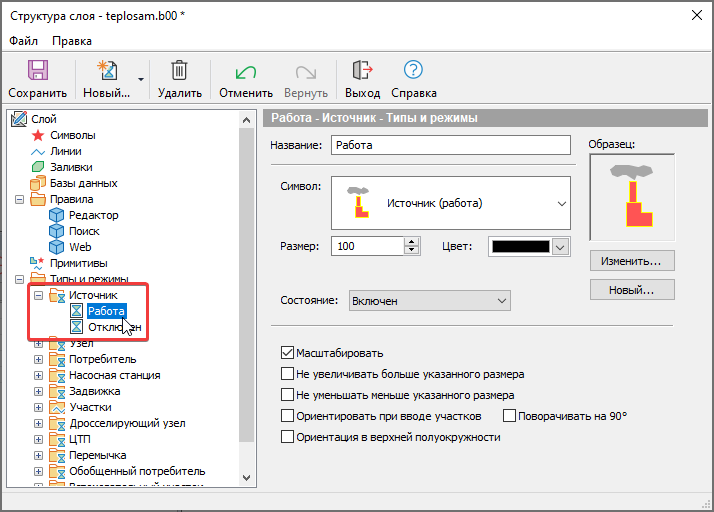Open Справка help icon
Screen dimensions: 714x512
tap(413, 71)
